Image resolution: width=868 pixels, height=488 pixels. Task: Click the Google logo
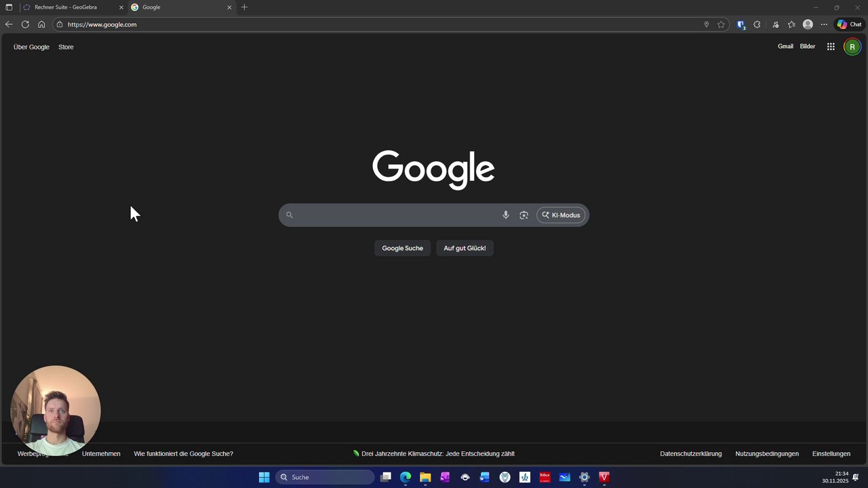[x=433, y=169]
